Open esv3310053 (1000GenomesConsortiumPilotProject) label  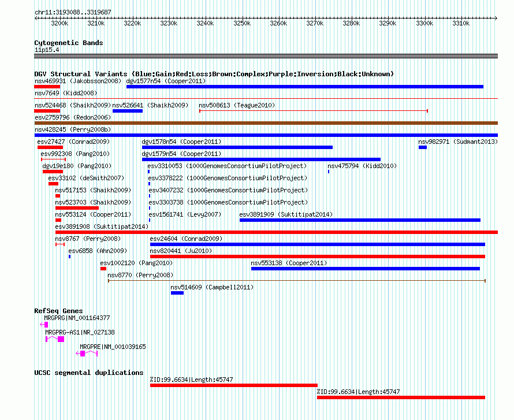tap(227, 166)
